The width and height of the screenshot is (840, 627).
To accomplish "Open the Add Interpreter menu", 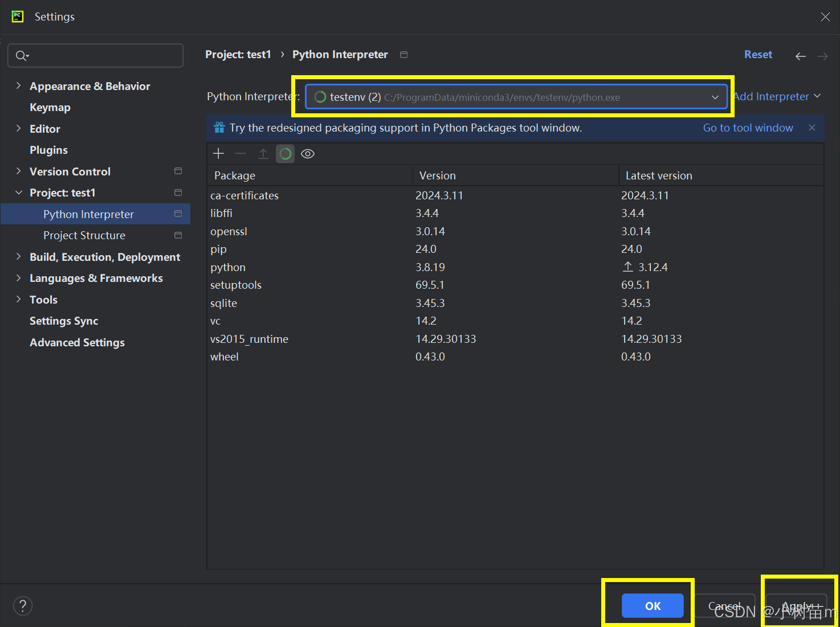I will tap(777, 96).
